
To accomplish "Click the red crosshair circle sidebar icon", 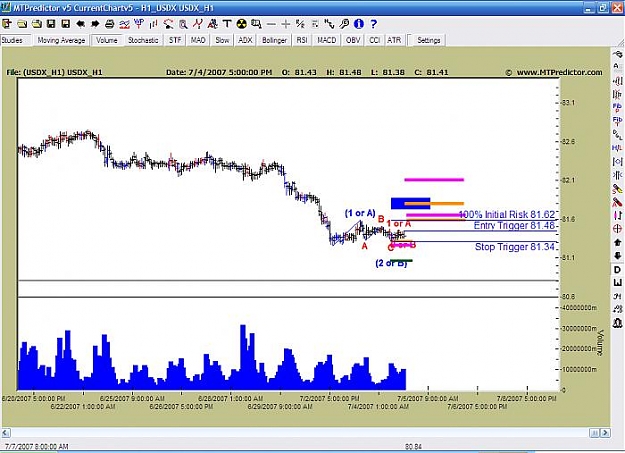I will click(x=617, y=229).
